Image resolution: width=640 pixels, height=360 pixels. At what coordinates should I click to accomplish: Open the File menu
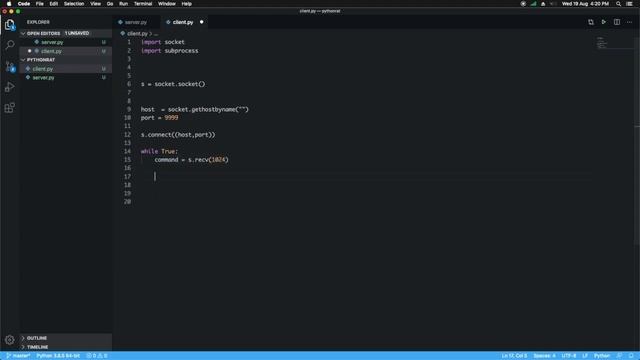40,4
